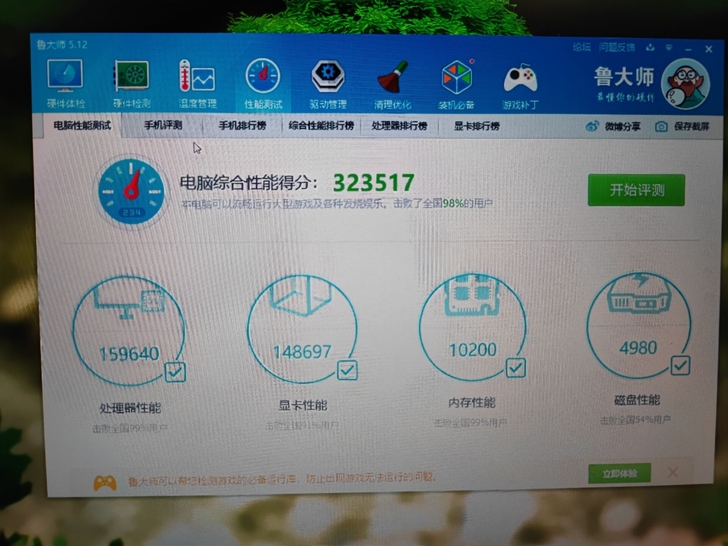This screenshot has width=728, height=546.
Task: Click memory score 10200
Action: [473, 350]
